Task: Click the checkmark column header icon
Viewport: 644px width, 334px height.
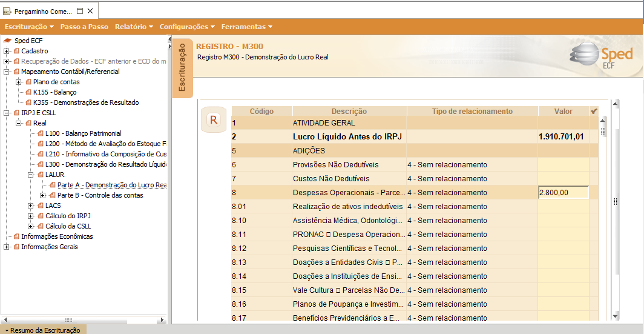Action: (593, 111)
